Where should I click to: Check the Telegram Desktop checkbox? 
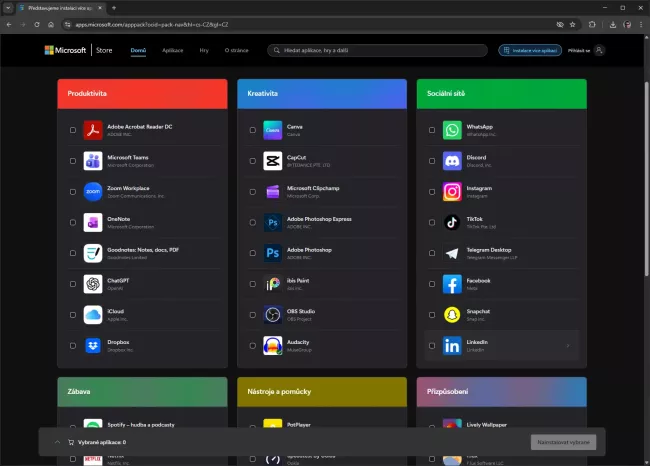[432, 253]
